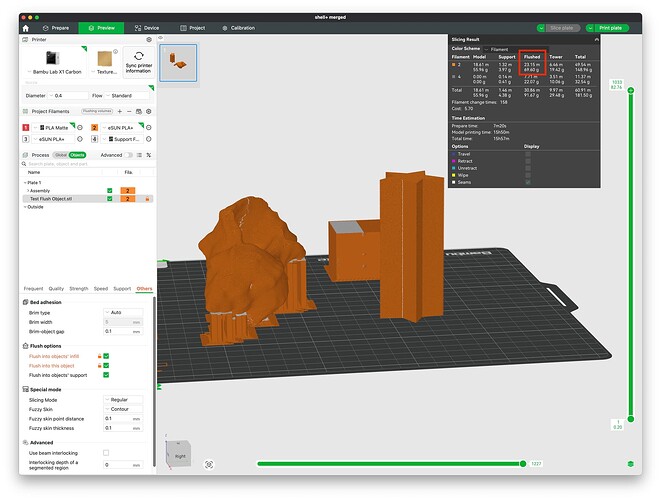Click the horizontal layer progress slider handle

(523, 464)
